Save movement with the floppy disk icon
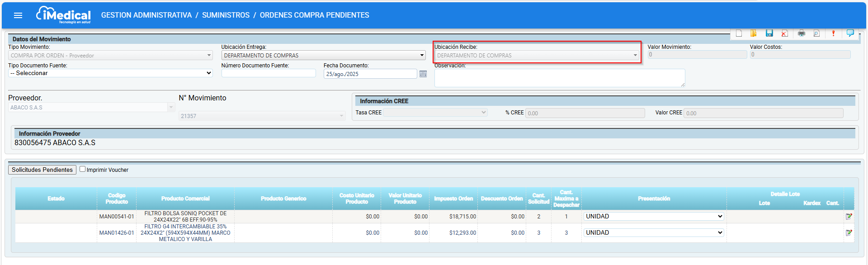 coord(769,33)
